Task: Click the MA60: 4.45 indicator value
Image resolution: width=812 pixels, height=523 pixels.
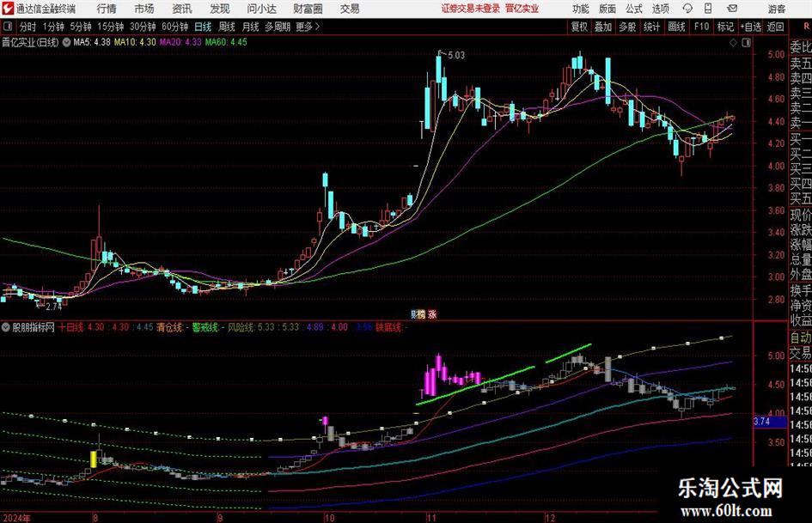Action: 226,42
